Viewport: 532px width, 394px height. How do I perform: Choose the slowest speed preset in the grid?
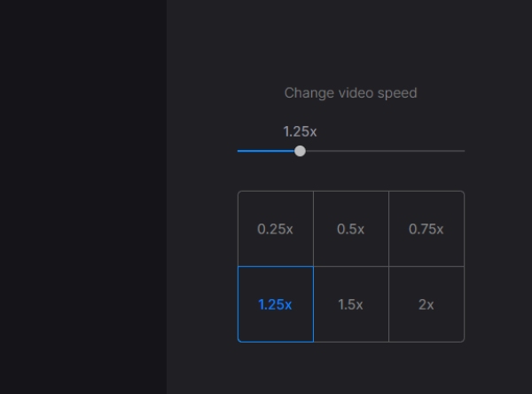tap(275, 229)
